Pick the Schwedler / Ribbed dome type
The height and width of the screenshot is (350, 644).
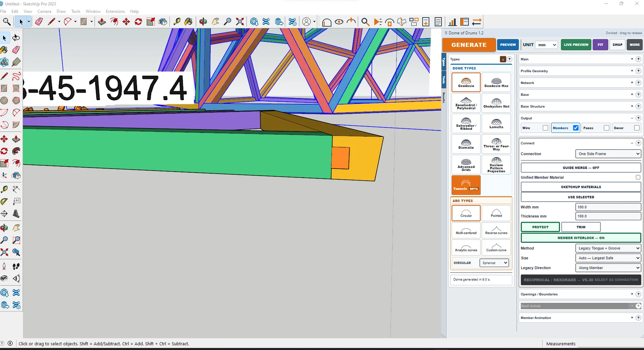pos(466,123)
